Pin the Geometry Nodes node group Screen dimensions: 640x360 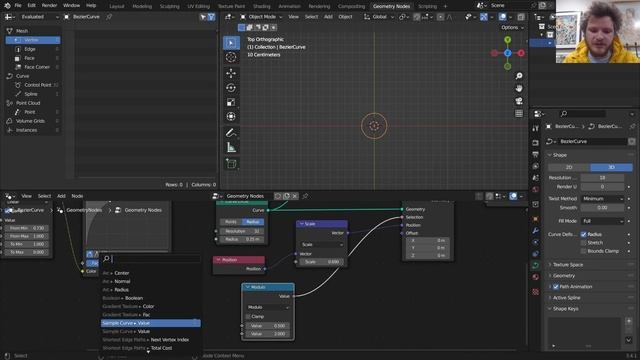point(305,196)
